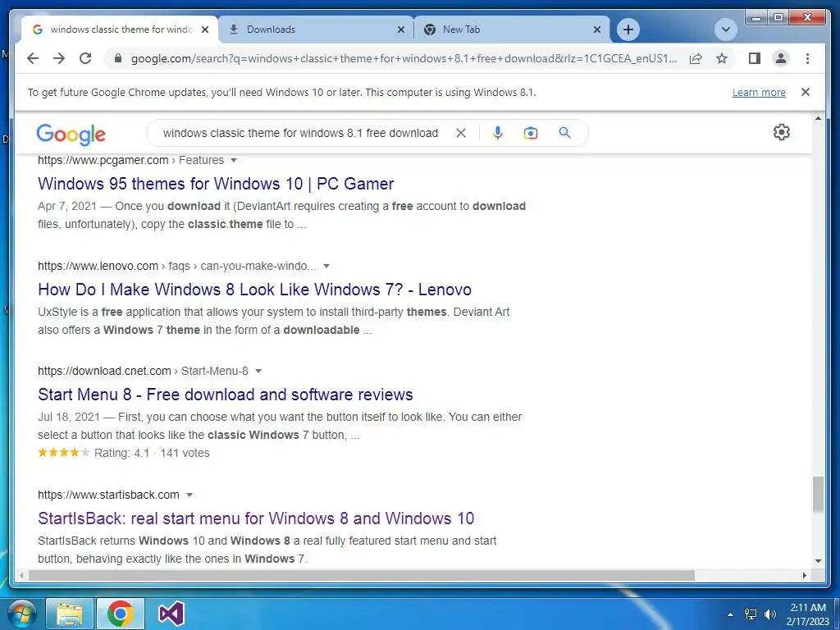Click the https://download.cnet.com URL text
Image resolution: width=840 pixels, height=630 pixels.
[104, 372]
